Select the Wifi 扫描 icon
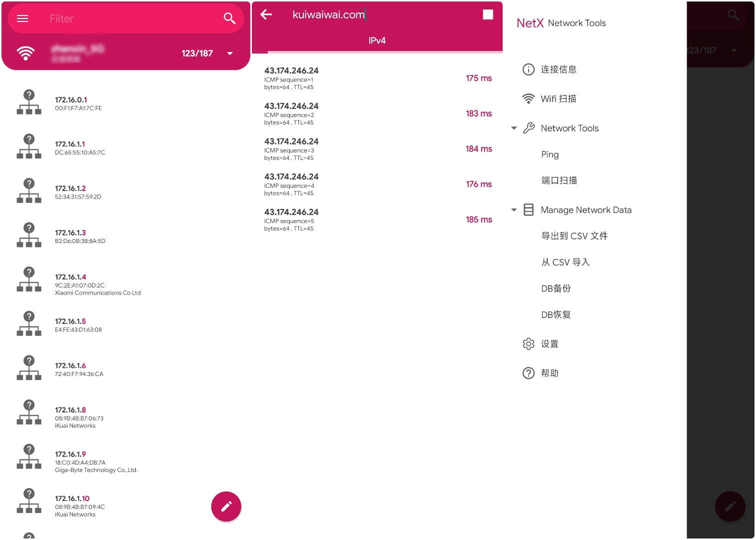 [528, 98]
